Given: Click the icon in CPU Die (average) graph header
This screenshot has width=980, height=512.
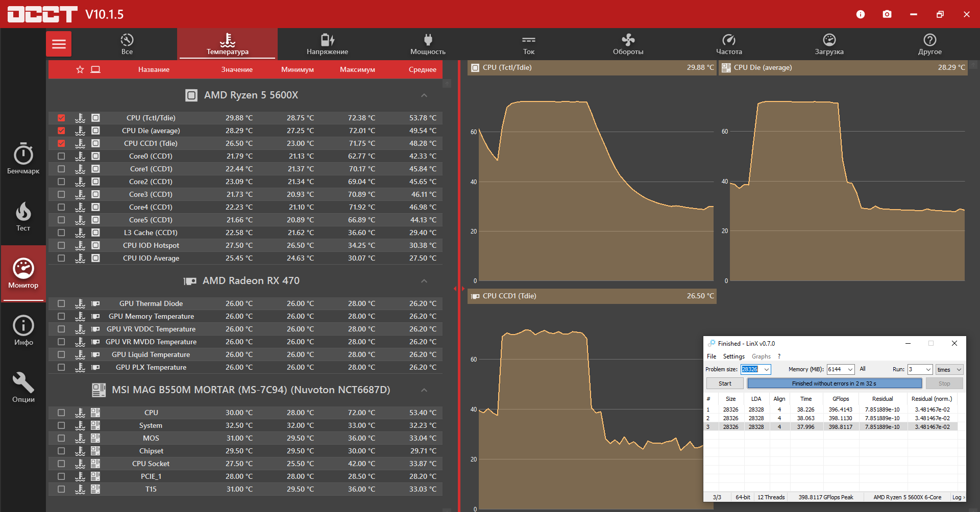Looking at the screenshot, I should click(726, 68).
